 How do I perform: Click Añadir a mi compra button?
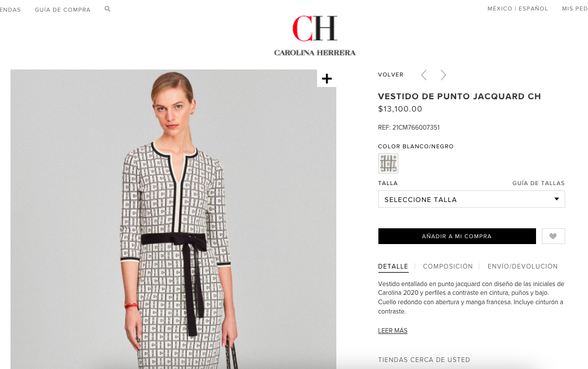(x=457, y=236)
